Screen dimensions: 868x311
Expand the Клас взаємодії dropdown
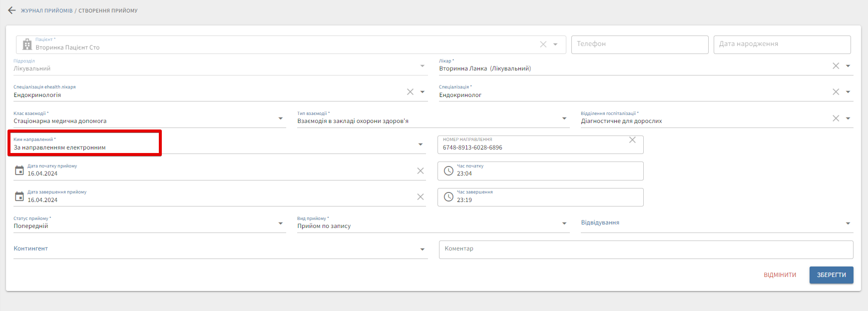(x=280, y=118)
